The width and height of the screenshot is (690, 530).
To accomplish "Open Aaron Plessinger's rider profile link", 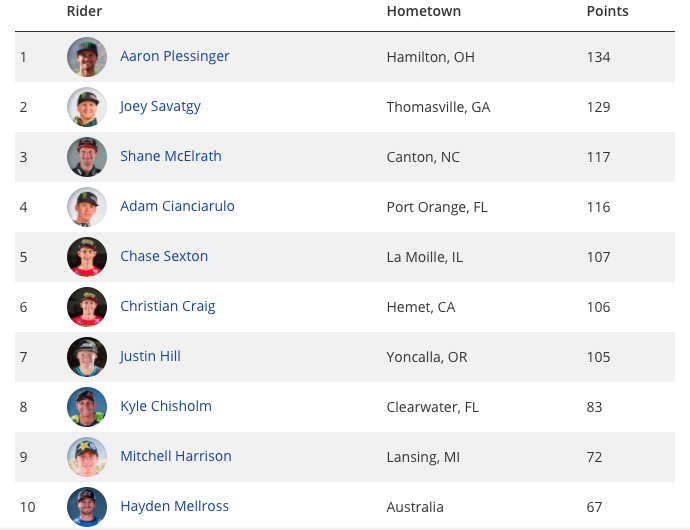I will [x=175, y=56].
